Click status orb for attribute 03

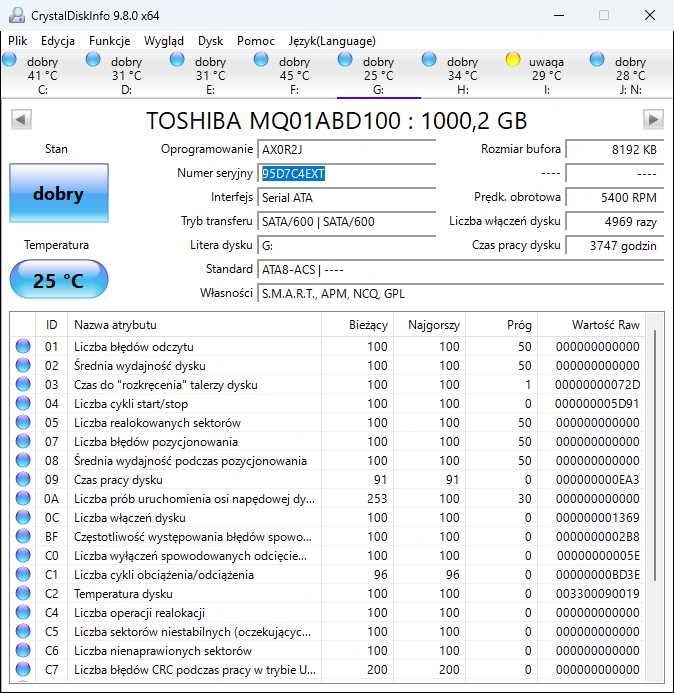click(x=23, y=385)
